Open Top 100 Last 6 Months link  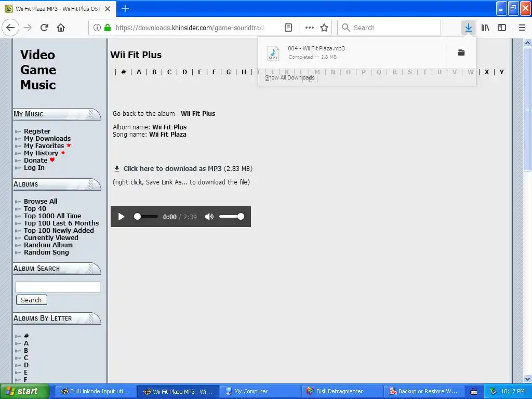coord(61,223)
